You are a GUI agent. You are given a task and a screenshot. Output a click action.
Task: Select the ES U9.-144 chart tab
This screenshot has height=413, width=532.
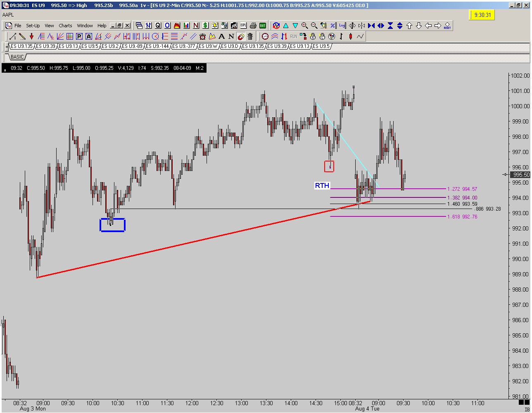pyautogui.click(x=157, y=46)
